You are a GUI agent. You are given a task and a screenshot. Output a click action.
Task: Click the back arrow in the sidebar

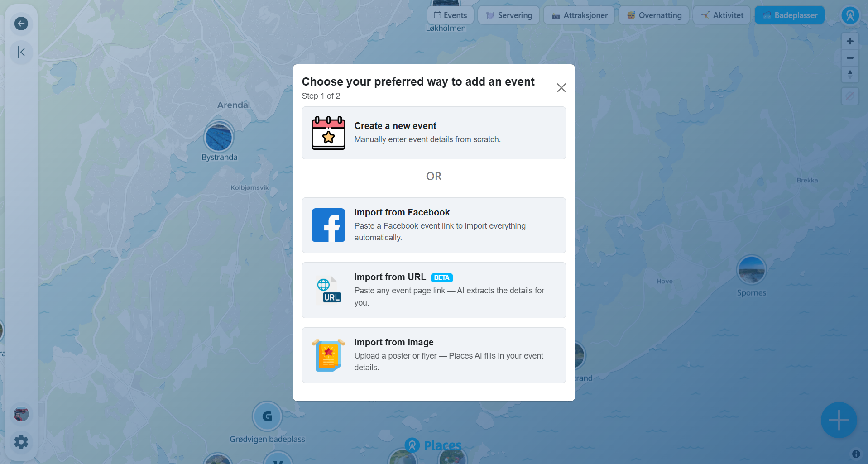[21, 24]
